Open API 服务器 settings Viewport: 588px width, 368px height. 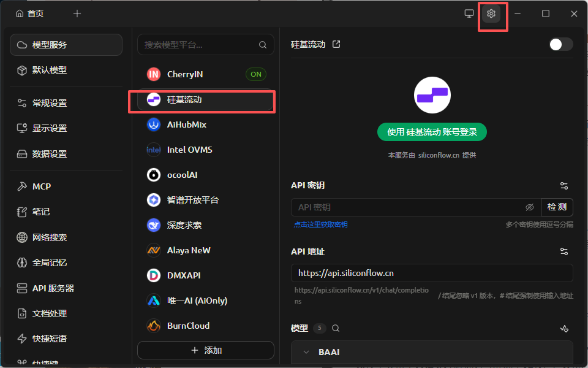point(66,288)
